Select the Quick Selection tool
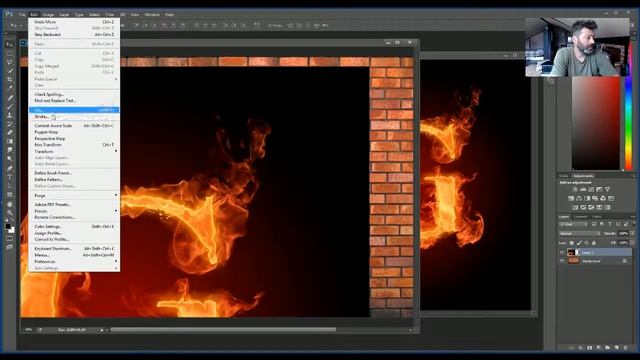This screenshot has height=360, width=640. point(9,71)
